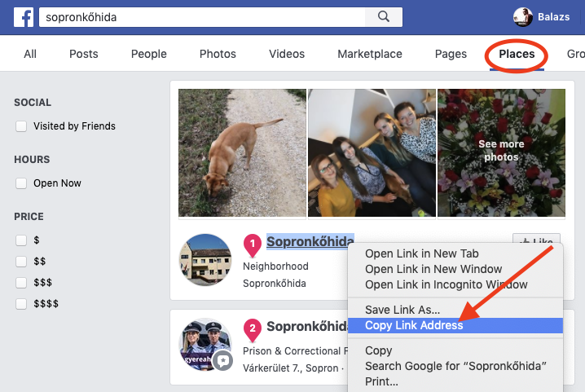The height and width of the screenshot is (392, 585).
Task: Click the Facebook logo icon
Action: pos(24,17)
